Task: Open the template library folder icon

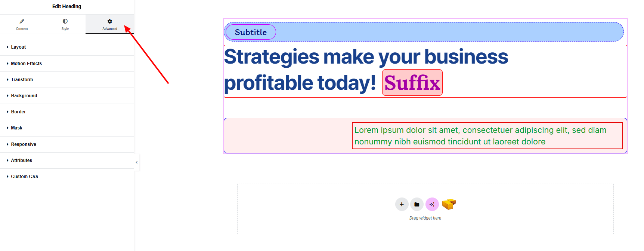Action: [417, 204]
